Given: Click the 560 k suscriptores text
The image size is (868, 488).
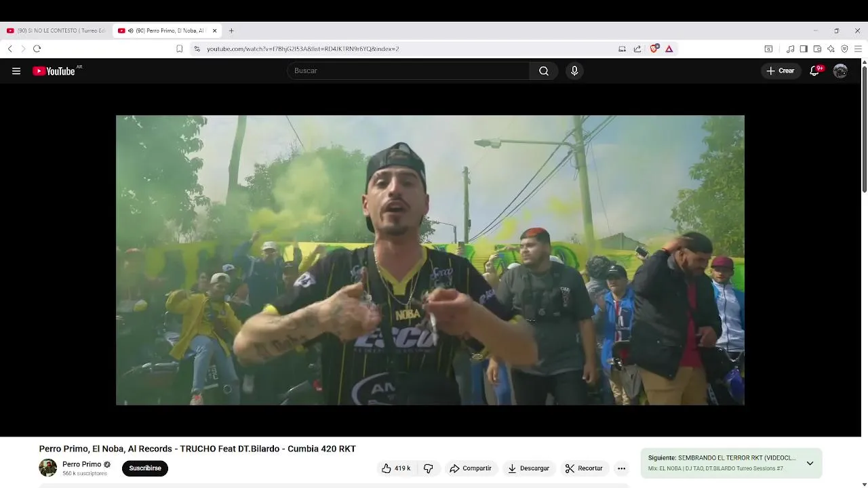Looking at the screenshot, I should coord(85,474).
